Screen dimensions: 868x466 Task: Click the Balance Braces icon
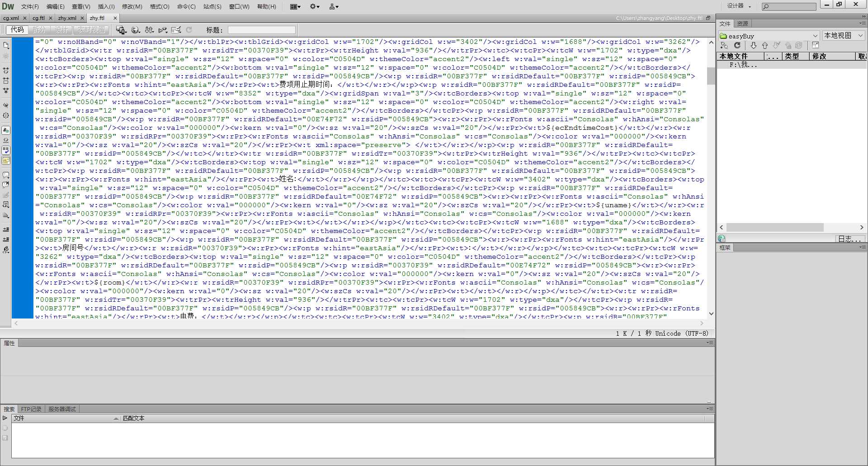coord(6,115)
